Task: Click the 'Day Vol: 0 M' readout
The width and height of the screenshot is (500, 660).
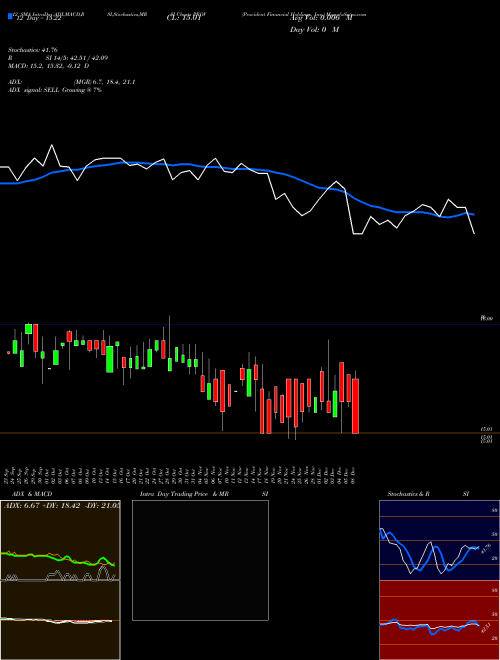Action: [x=314, y=29]
